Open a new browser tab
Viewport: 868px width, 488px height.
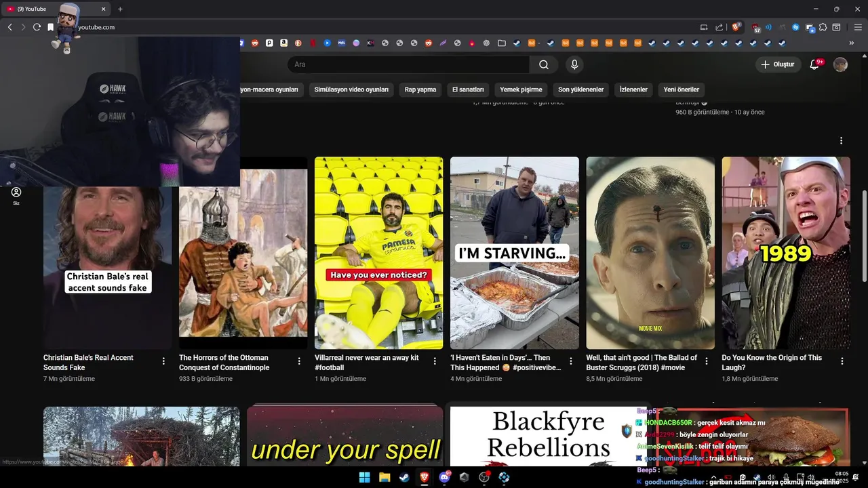[120, 9]
